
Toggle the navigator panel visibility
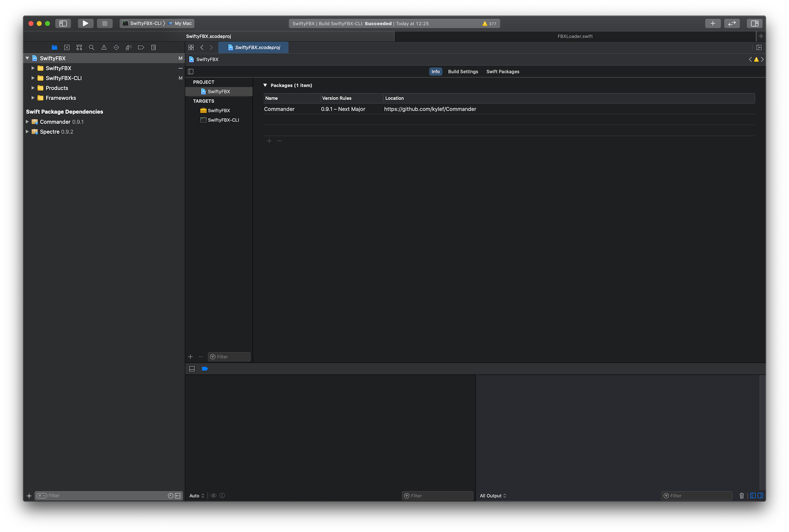[63, 24]
